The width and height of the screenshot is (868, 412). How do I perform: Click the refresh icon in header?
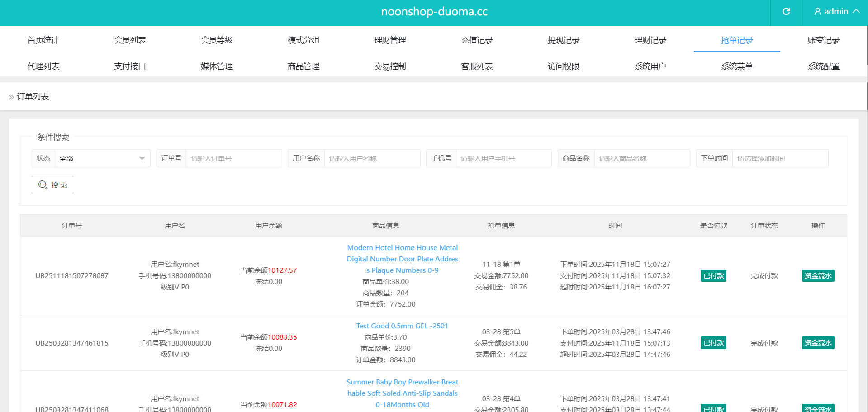click(786, 12)
